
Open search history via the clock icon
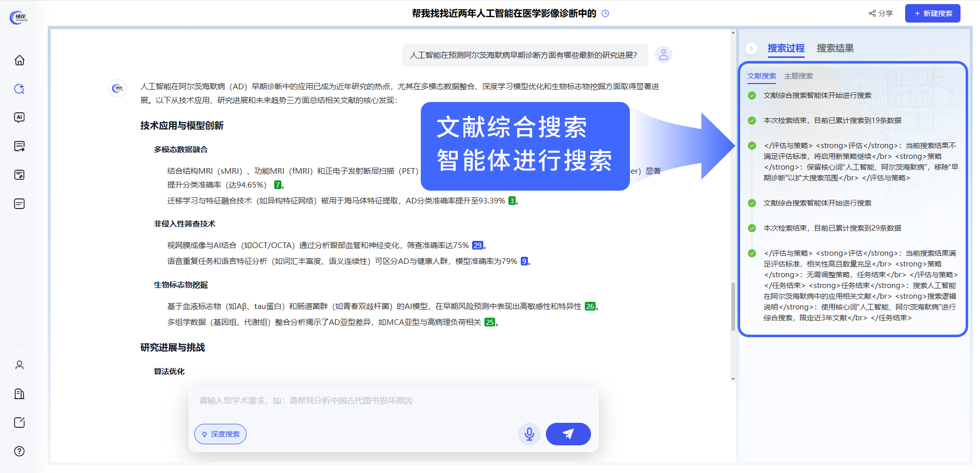click(x=605, y=13)
